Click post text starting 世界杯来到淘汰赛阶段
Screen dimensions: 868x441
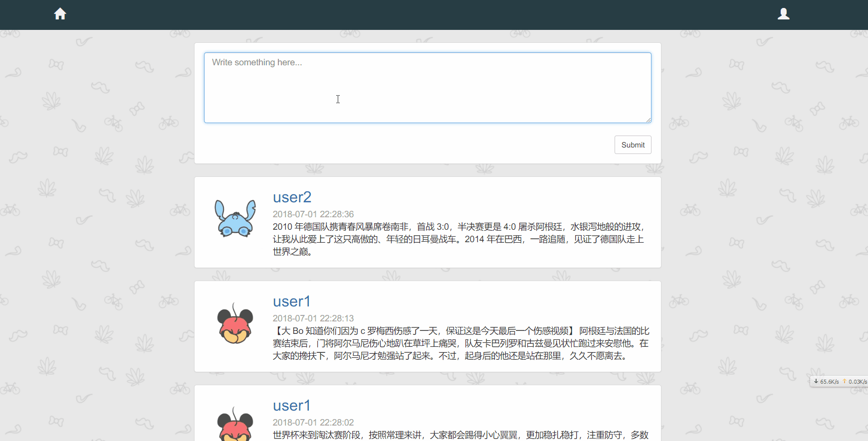460,435
